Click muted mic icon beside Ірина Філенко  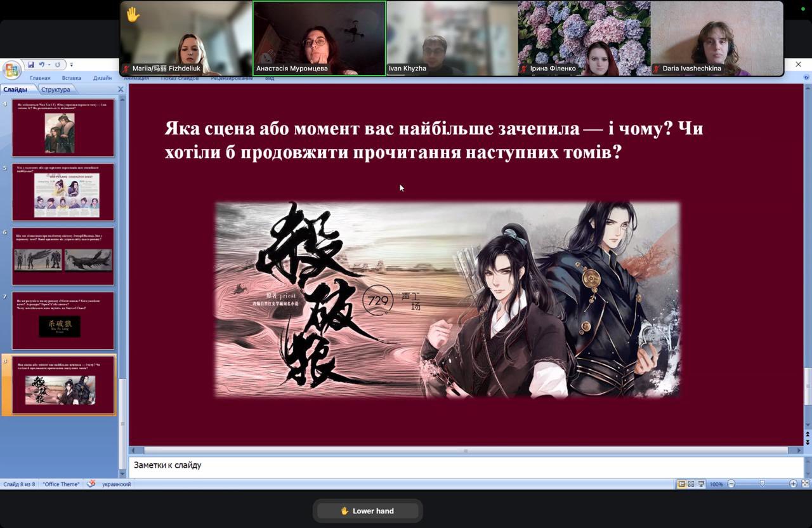tap(525, 69)
